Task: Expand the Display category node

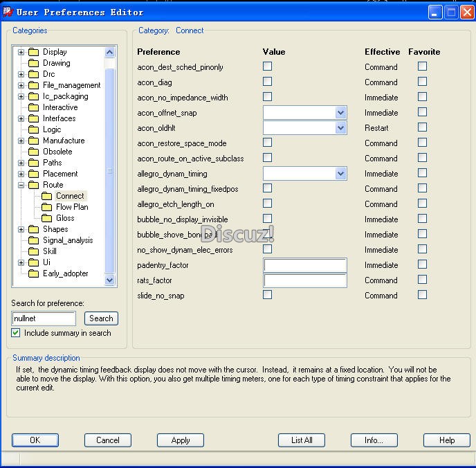Action: (x=21, y=52)
